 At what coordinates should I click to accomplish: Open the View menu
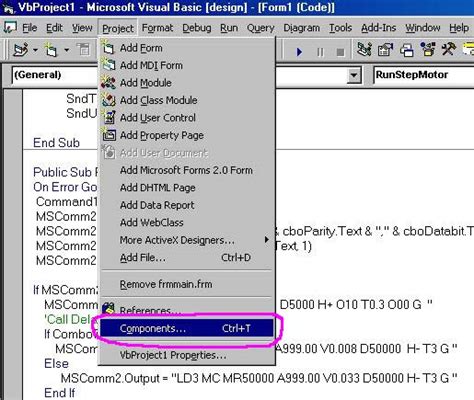pos(82,28)
